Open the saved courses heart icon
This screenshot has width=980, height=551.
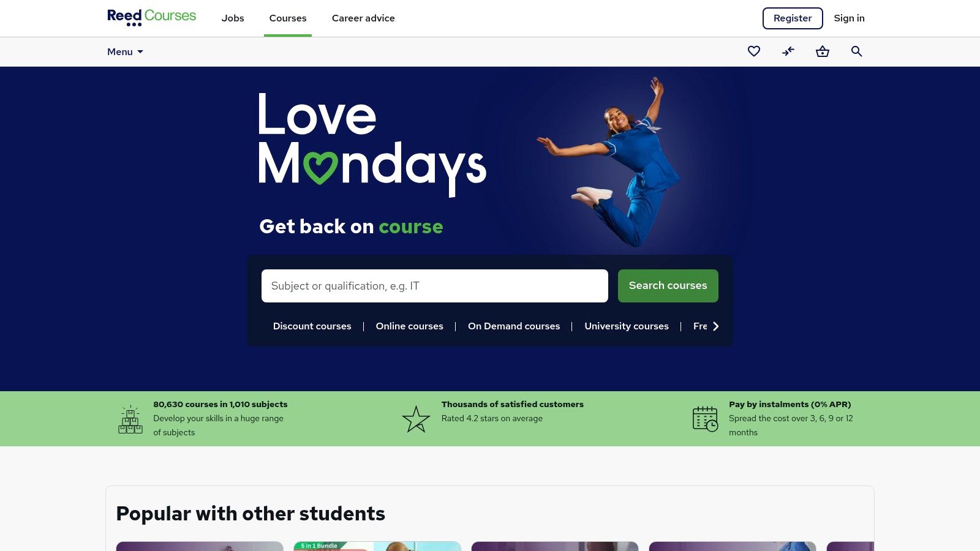(x=754, y=51)
